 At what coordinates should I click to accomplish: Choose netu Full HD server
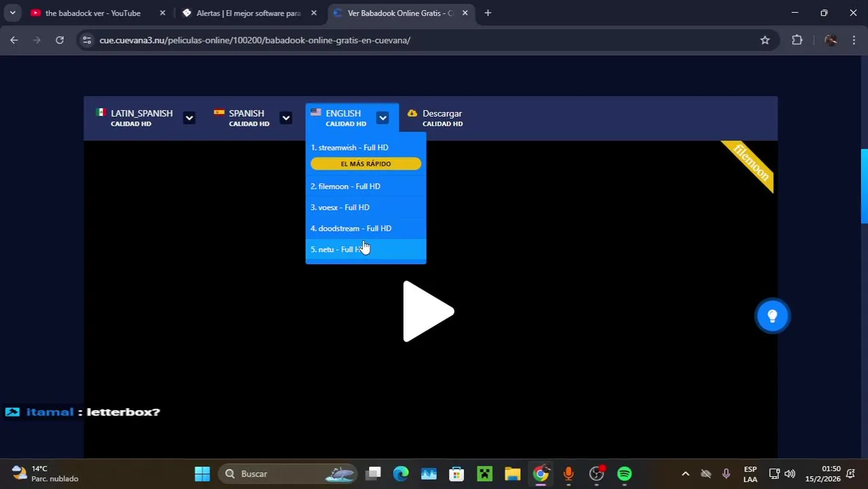[365, 249]
